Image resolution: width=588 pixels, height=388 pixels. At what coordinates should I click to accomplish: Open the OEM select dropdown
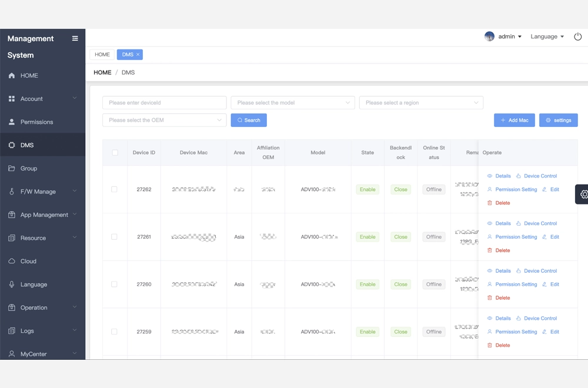coord(164,120)
